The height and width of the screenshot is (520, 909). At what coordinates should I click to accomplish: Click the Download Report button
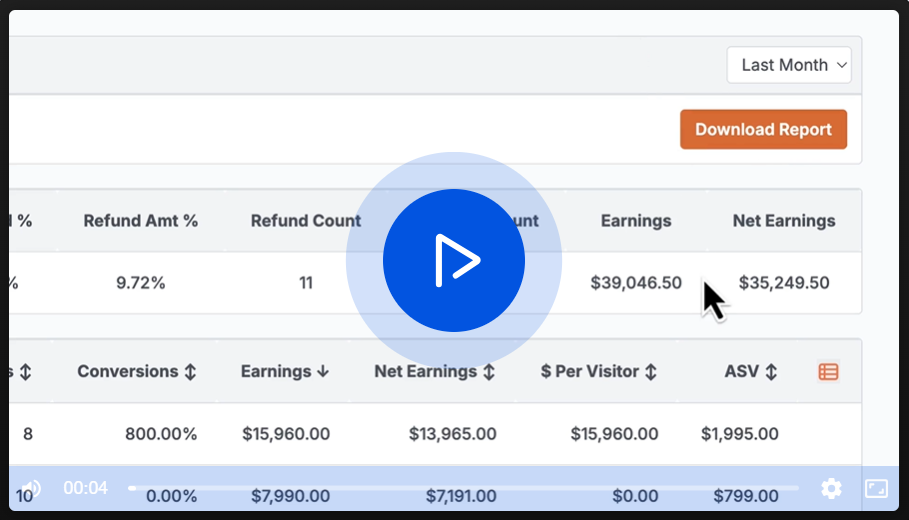(x=763, y=130)
